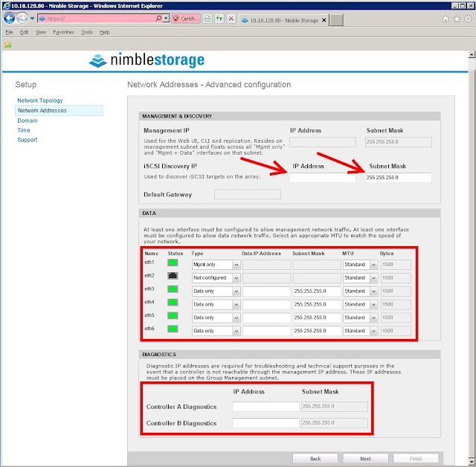Open eth5 Type dropdown showing Data only
476x467 pixels.
click(x=216, y=318)
